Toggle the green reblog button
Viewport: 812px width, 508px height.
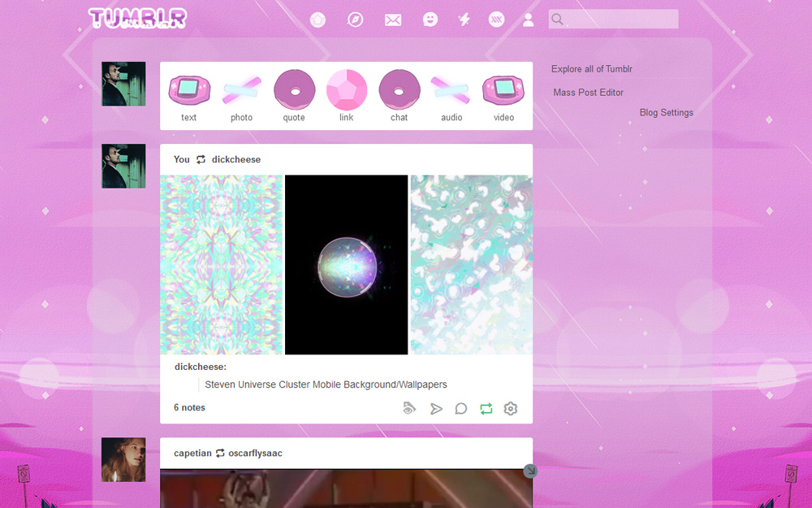pos(486,409)
